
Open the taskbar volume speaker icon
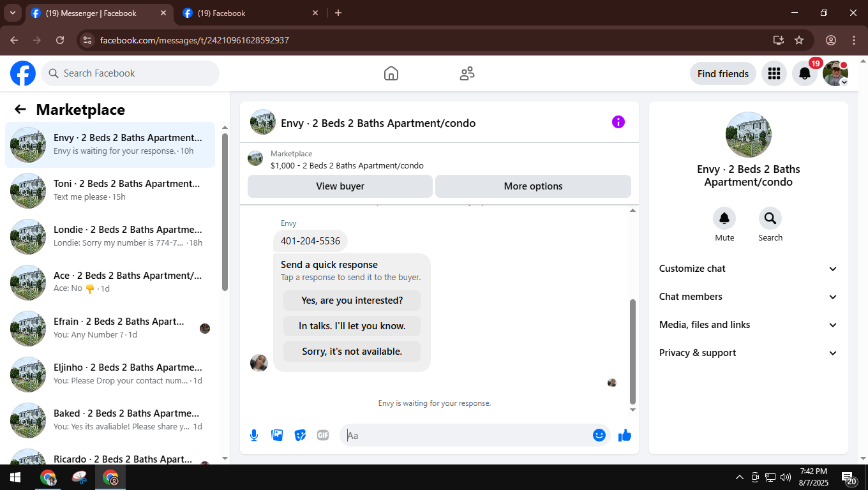(x=786, y=477)
